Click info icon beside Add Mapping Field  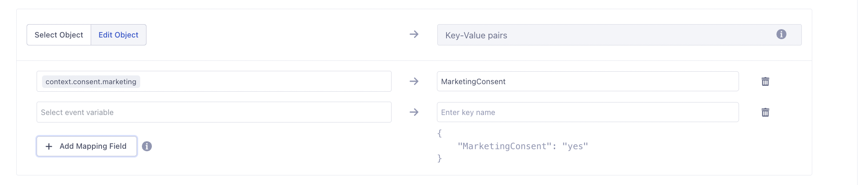(147, 146)
